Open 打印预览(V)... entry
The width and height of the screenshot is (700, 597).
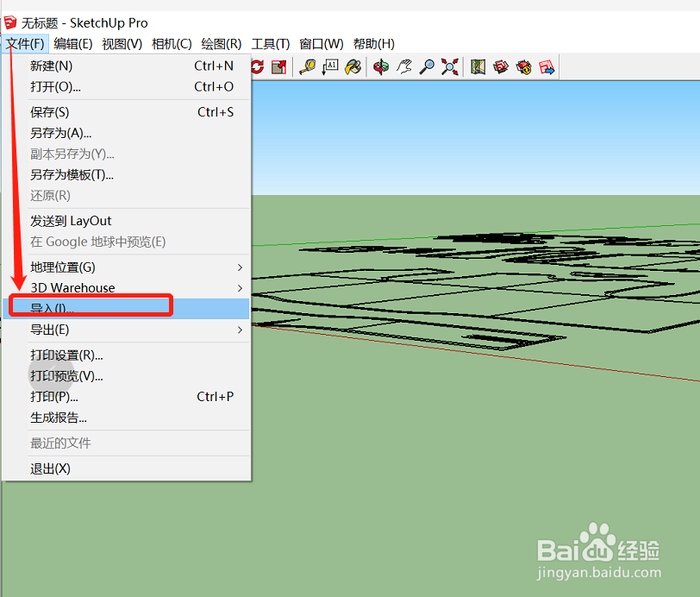pyautogui.click(x=126, y=376)
